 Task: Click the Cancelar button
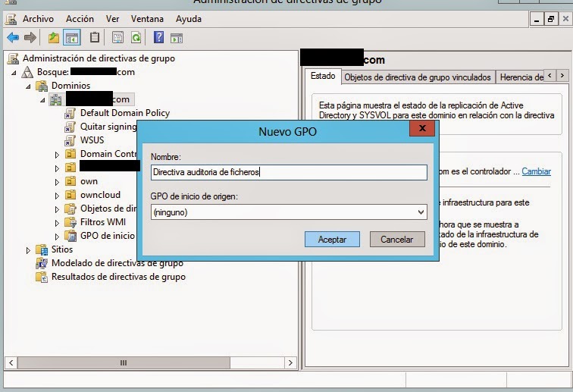397,240
